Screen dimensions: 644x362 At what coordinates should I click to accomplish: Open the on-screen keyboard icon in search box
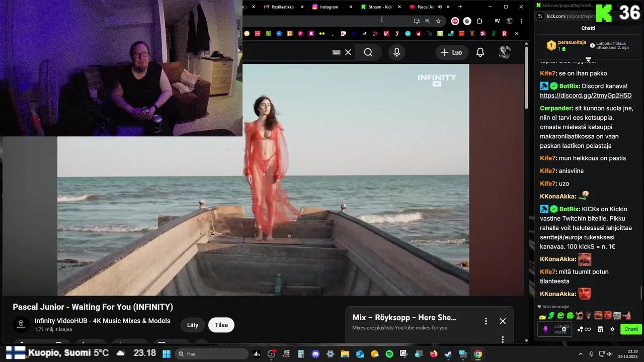point(337,52)
